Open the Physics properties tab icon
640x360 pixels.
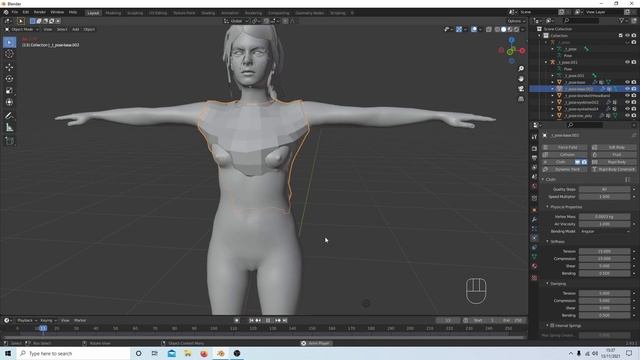(x=534, y=238)
